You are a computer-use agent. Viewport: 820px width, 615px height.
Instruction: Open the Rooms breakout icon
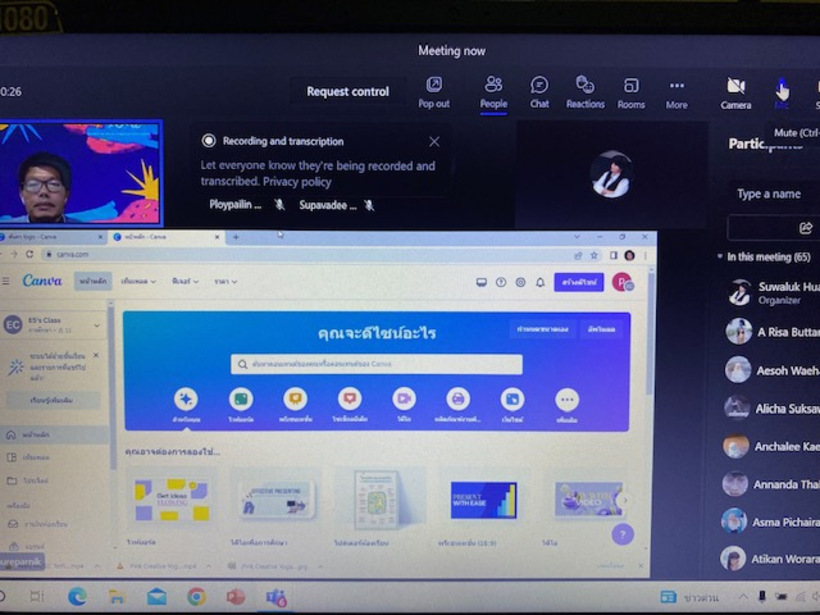click(x=631, y=91)
